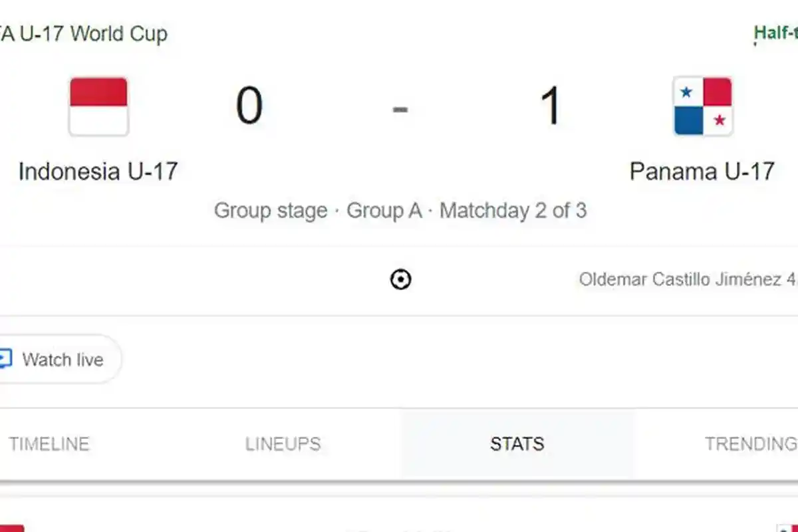Open the goal scorer entry for Oldemar Castillo Jiménez
Viewport: 798px width, 532px height.
(685, 279)
